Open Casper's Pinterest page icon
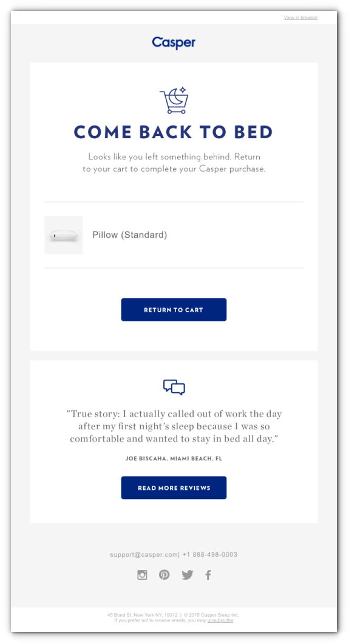 pyautogui.click(x=164, y=575)
